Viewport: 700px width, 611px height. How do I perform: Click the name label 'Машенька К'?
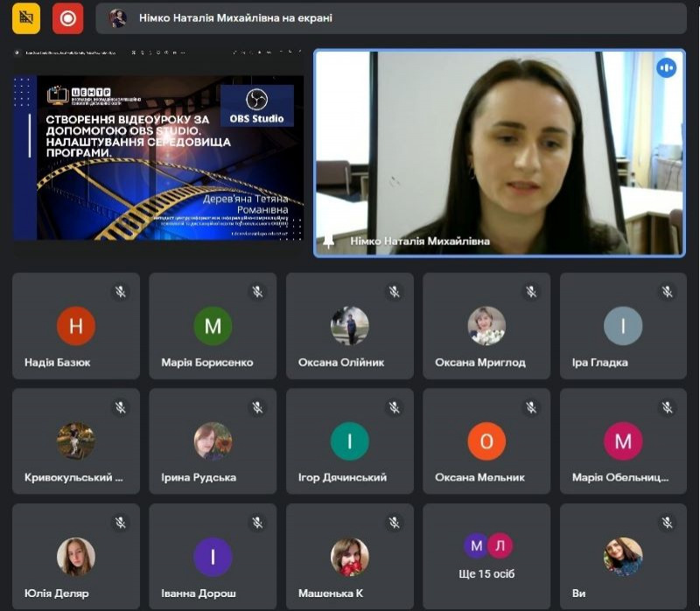331,593
